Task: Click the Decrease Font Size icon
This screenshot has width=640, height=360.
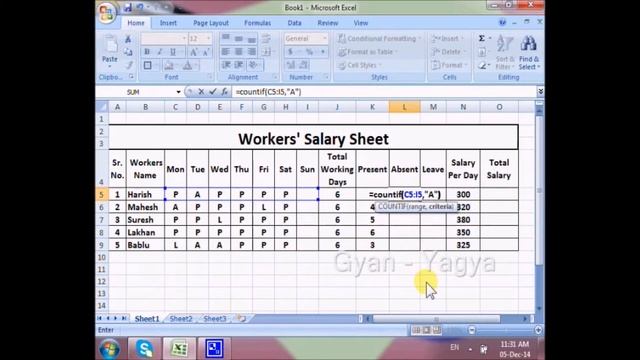Action: [206, 52]
